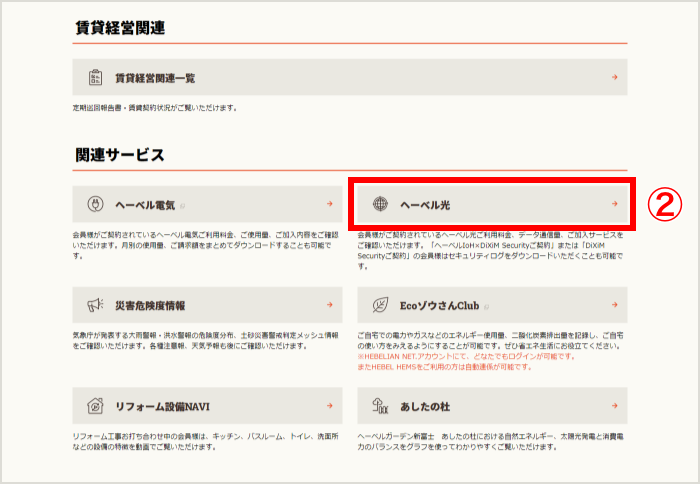
Task: Click the leaf icon for EcoゾウさんClub
Action: click(380, 305)
